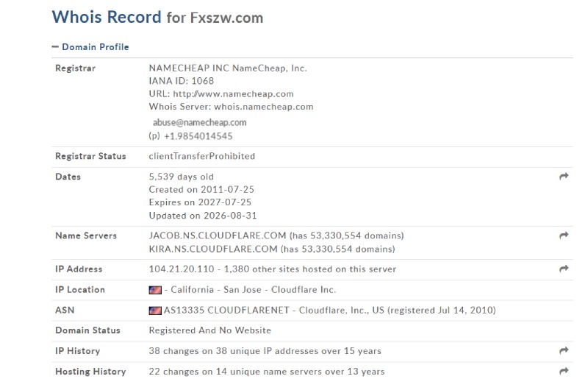The height and width of the screenshot is (379, 588).
Task: Select the IANA ID: 1068 line
Action: [181, 81]
